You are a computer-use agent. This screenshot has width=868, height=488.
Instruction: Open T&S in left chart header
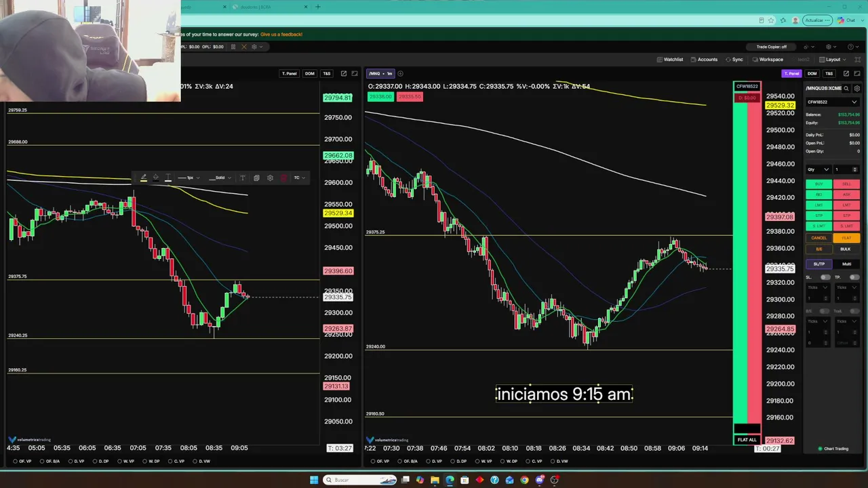tap(327, 73)
